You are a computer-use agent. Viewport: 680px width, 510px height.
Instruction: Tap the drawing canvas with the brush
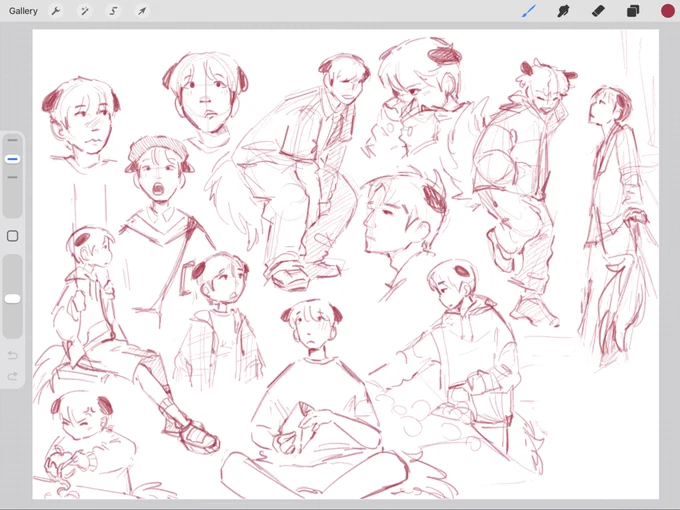346,264
